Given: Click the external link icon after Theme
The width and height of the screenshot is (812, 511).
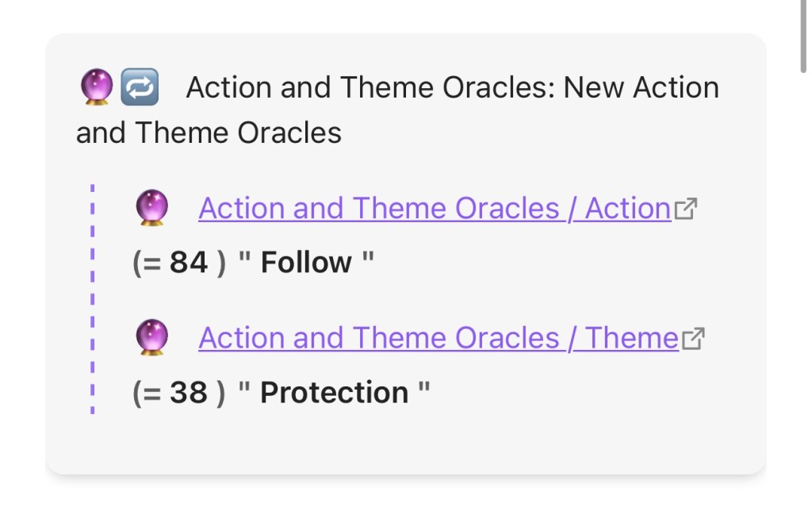Looking at the screenshot, I should 693,340.
